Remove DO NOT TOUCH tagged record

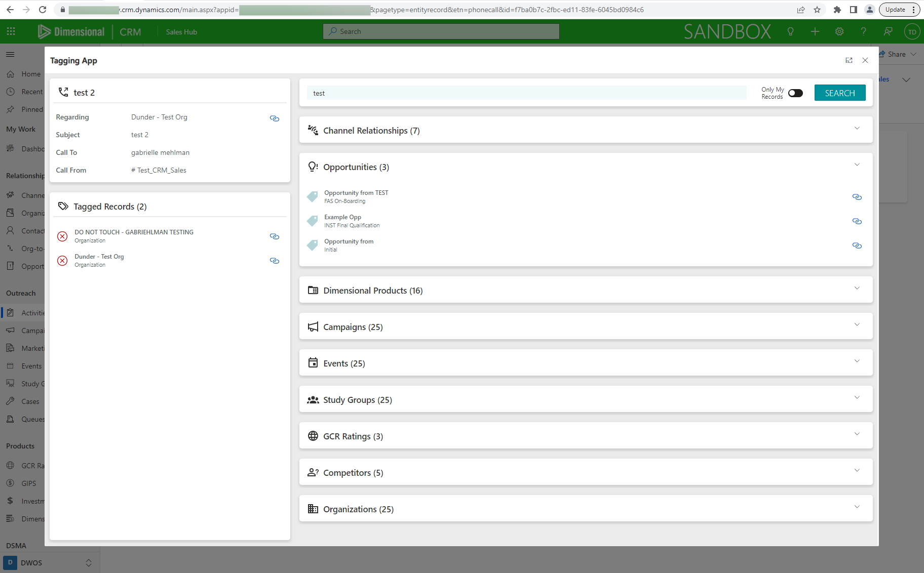click(62, 236)
